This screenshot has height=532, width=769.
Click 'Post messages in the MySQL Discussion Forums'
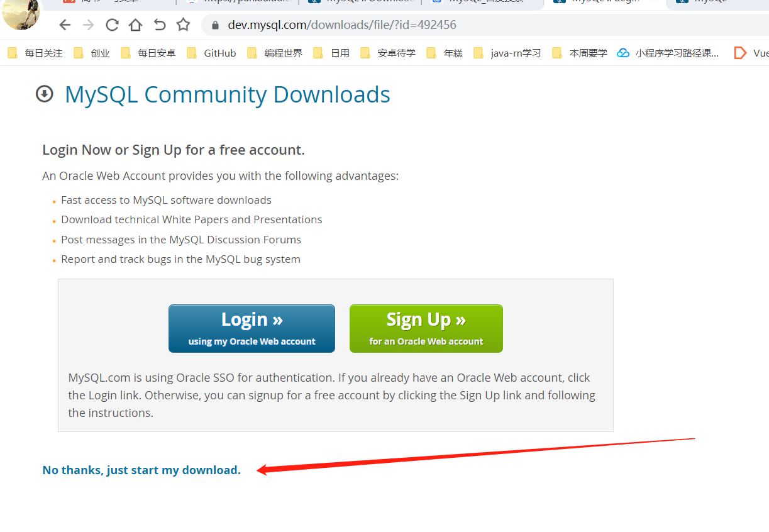point(181,240)
